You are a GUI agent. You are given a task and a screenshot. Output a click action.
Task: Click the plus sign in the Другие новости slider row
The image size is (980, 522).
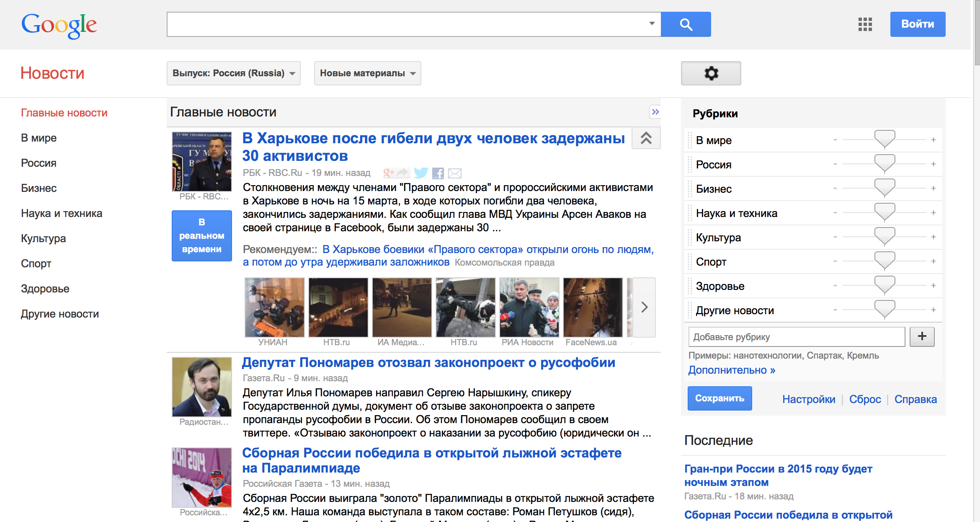pos(934,310)
